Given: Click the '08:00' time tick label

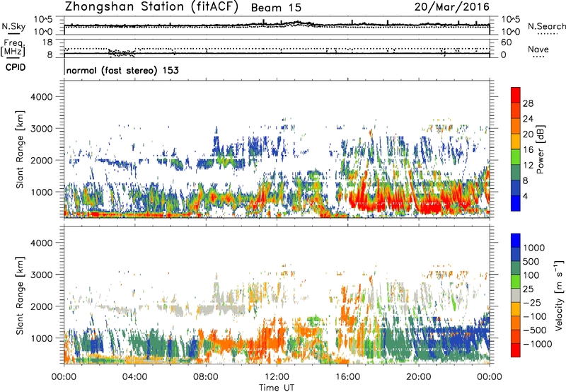Looking at the screenshot, I should tap(206, 377).
